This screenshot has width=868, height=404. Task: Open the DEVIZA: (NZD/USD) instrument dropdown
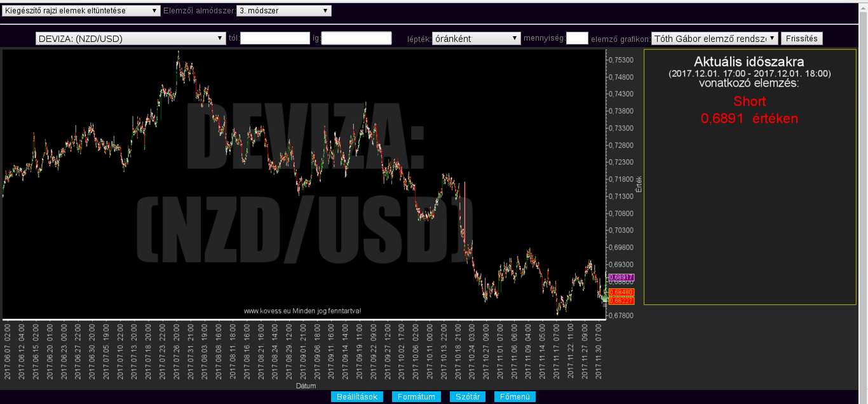pyautogui.click(x=131, y=39)
